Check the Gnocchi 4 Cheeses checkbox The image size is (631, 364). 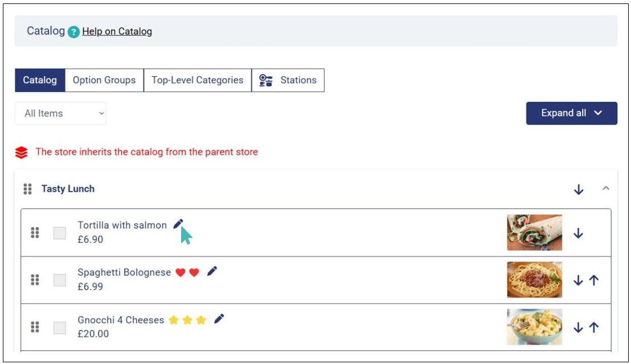(60, 328)
